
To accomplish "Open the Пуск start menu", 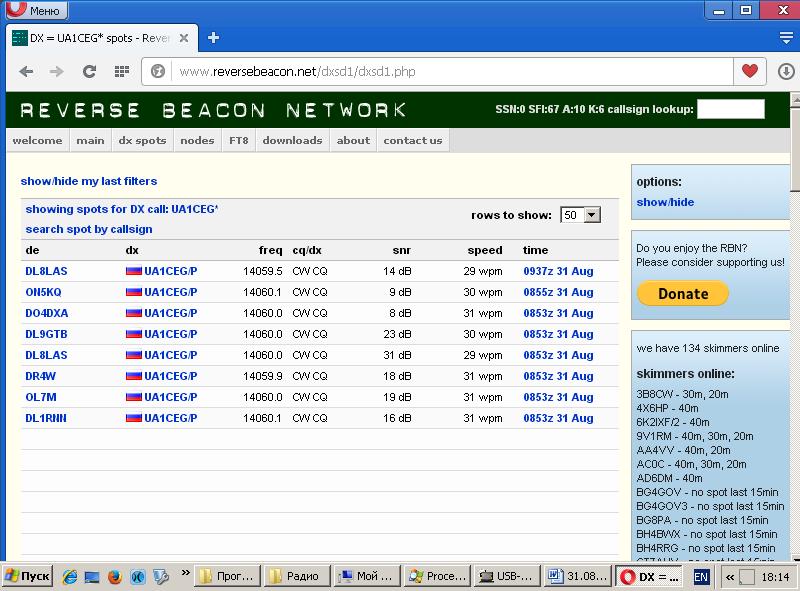I will point(28,577).
